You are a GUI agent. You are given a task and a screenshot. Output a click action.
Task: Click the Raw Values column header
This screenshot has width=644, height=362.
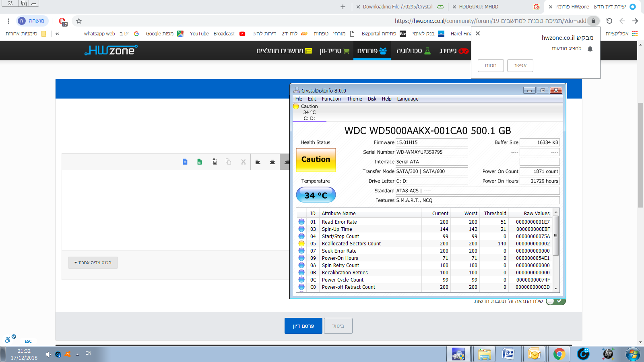click(530, 214)
